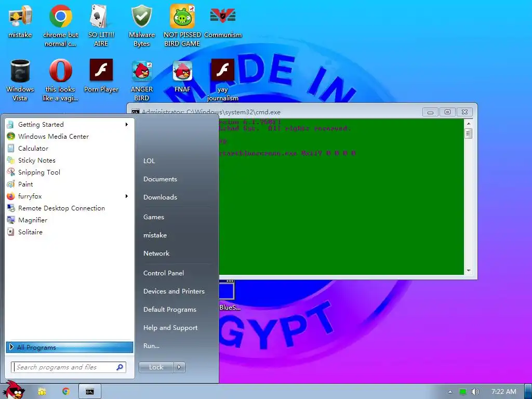532x399 pixels.
Task: Open shutdown options arrow beside Lock
Action: point(179,367)
